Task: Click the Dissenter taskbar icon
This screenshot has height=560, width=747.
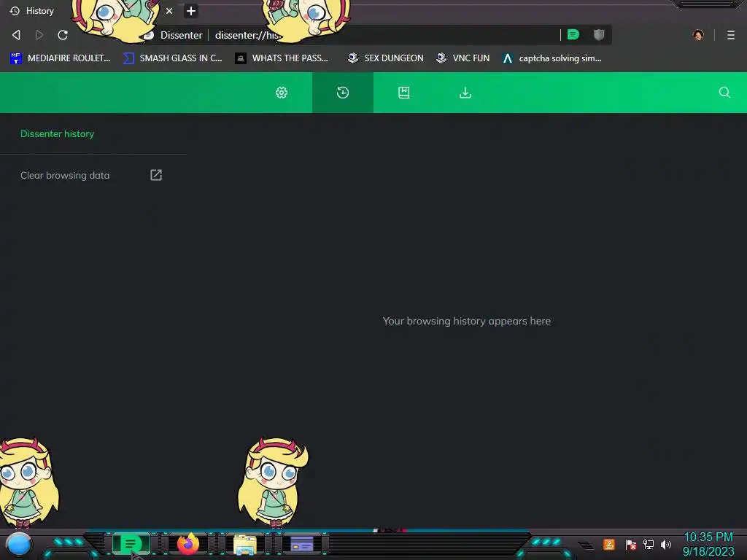Action: pyautogui.click(x=131, y=544)
